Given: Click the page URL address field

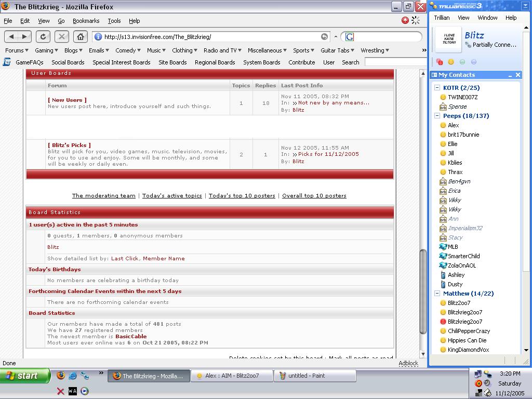Looking at the screenshot, I should pos(208,37).
